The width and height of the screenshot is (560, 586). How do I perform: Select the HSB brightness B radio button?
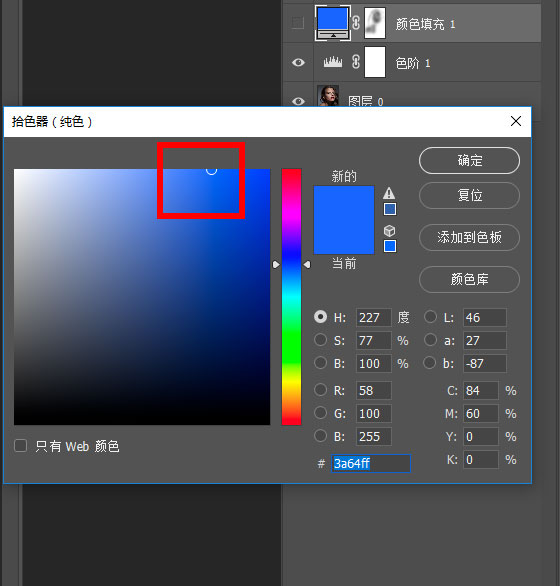(x=320, y=363)
